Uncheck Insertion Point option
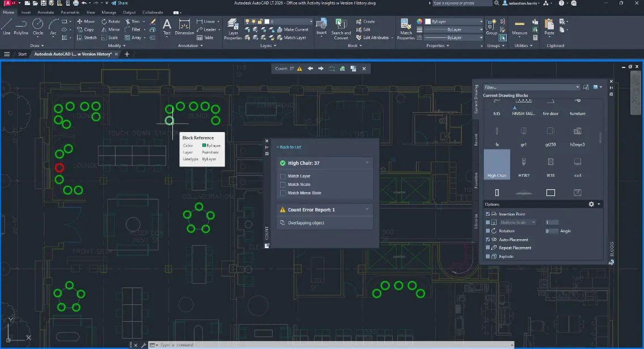This screenshot has height=349, width=644. pyautogui.click(x=488, y=214)
